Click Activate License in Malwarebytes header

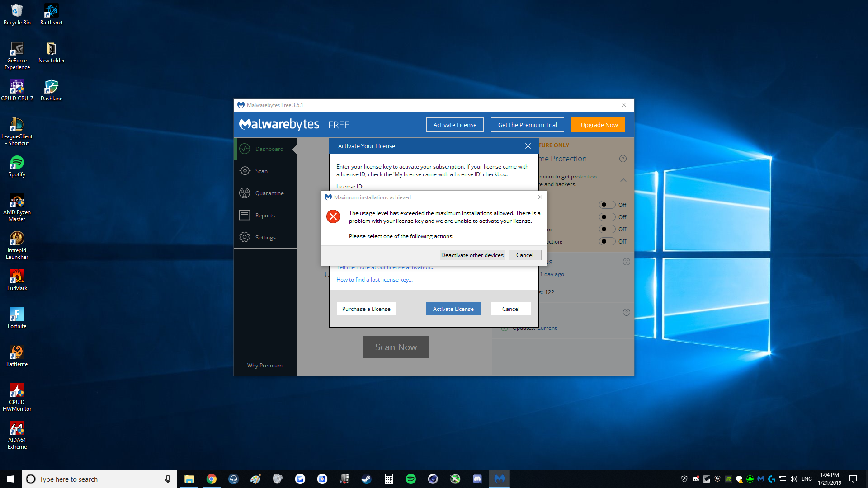[x=455, y=125]
